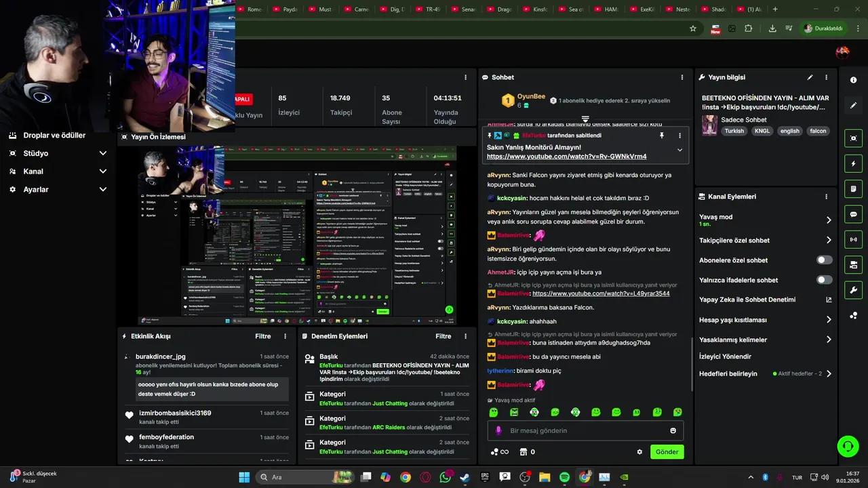The height and width of the screenshot is (488, 868).
Task: Open WhatsApp from the taskbar
Action: click(x=445, y=477)
